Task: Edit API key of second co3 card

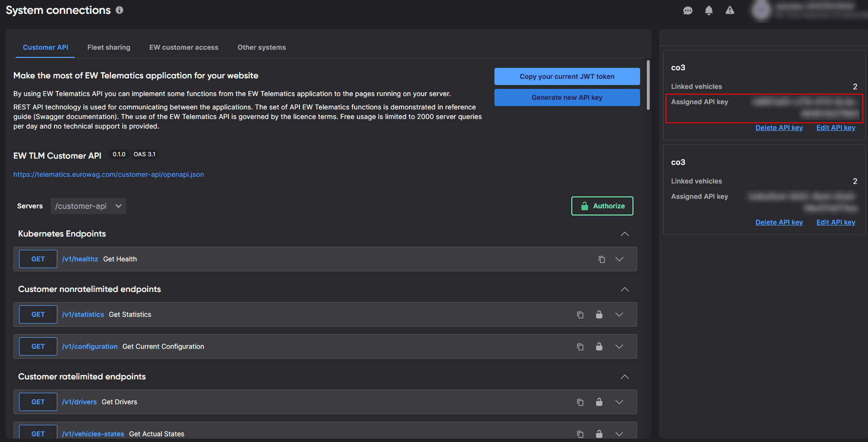Action: 836,222
